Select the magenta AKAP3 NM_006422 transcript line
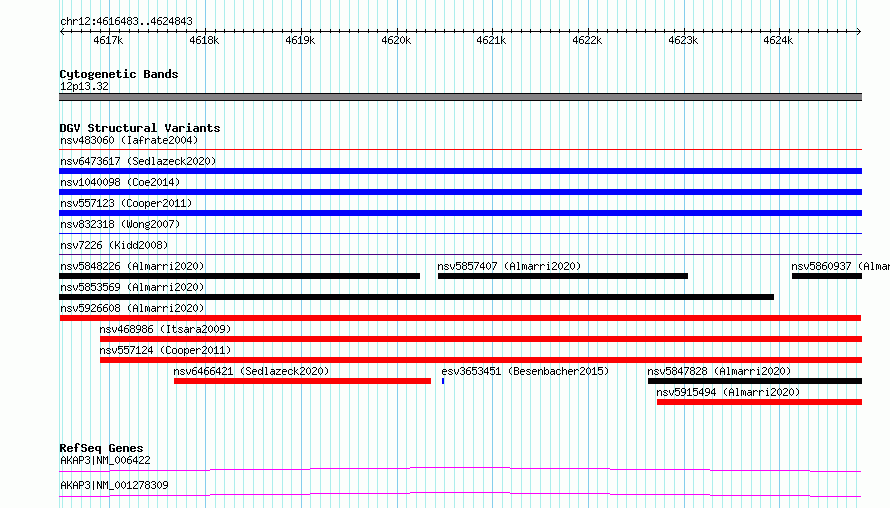Viewport: 890px width, 508px height. click(460, 469)
